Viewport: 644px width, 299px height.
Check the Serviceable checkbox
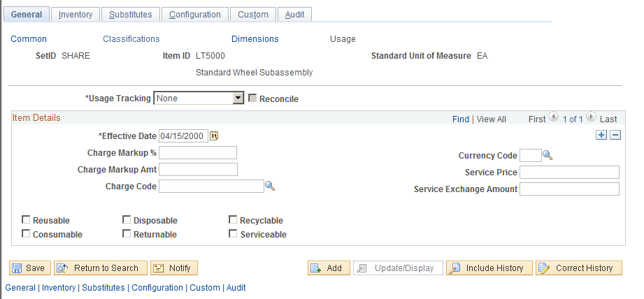pos(233,234)
